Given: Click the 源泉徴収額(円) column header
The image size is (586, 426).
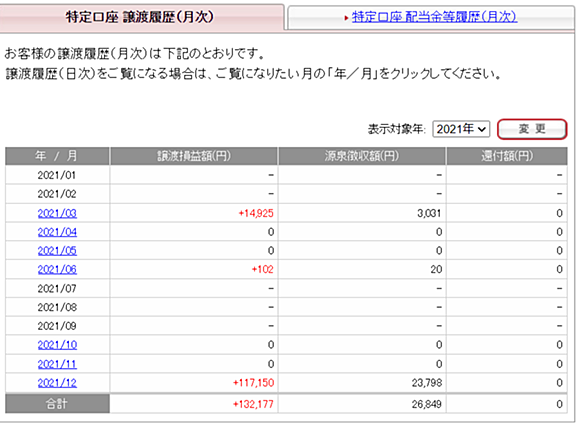Looking at the screenshot, I should pyautogui.click(x=362, y=156).
